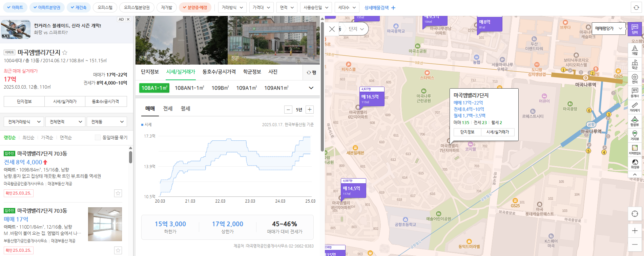644x256 pixels.
Task: Switch to the 사진 tab
Action: click(x=273, y=72)
